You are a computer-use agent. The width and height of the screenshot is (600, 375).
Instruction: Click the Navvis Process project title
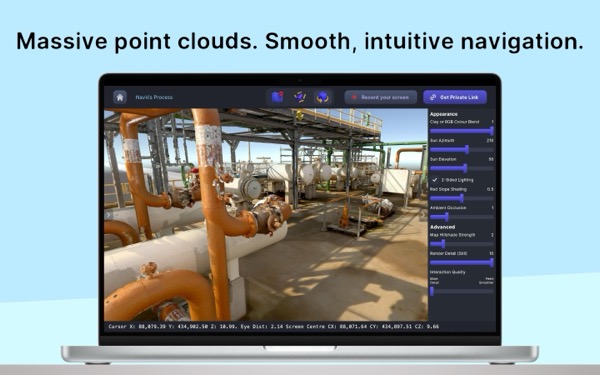click(154, 97)
